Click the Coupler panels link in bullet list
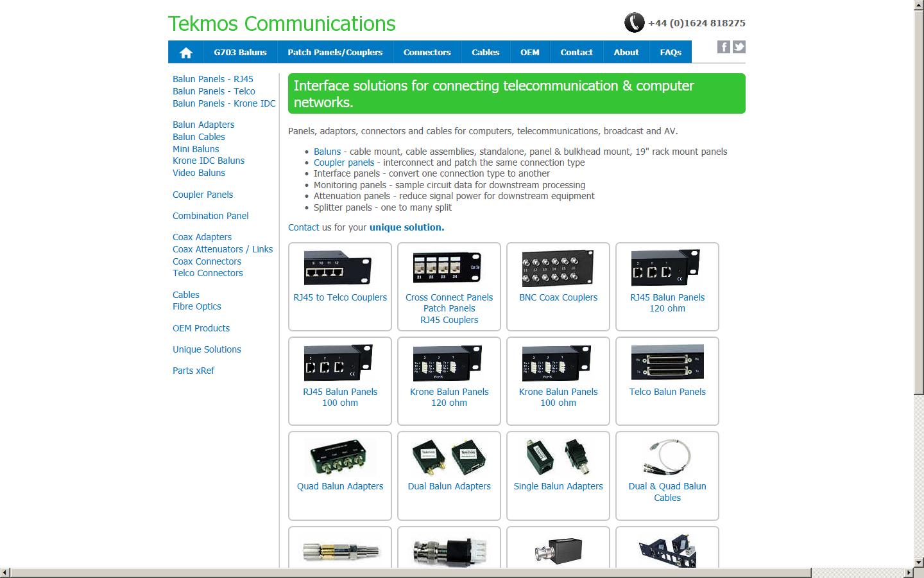This screenshot has width=924, height=578. coord(344,162)
